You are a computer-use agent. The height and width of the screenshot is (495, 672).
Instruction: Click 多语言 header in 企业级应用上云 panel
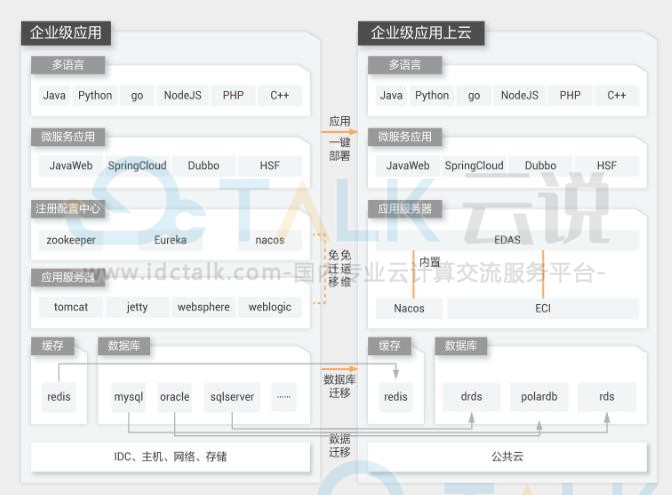405,65
